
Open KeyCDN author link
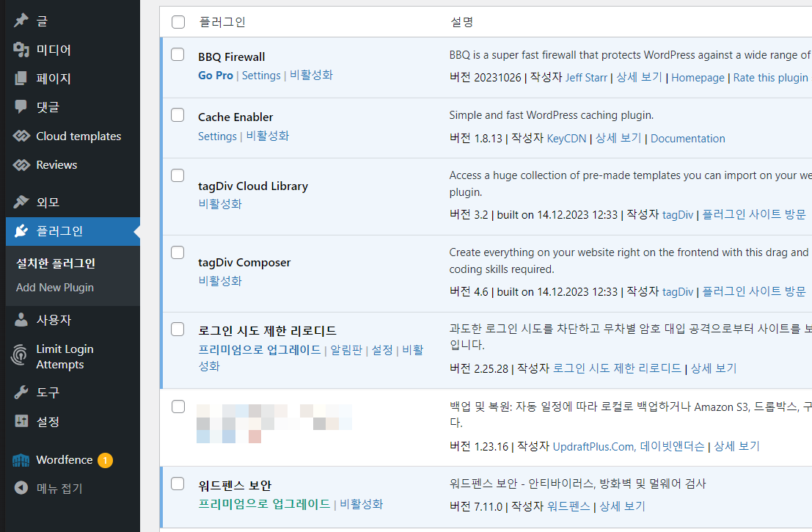pyautogui.click(x=566, y=138)
